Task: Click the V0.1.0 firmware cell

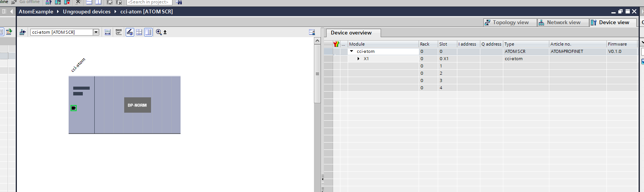Action: [622, 51]
